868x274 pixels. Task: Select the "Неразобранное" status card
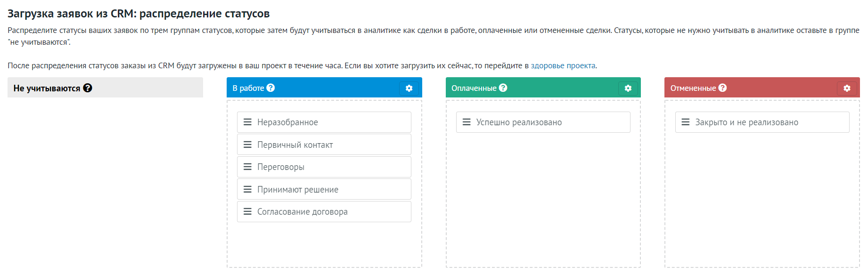pyautogui.click(x=324, y=122)
